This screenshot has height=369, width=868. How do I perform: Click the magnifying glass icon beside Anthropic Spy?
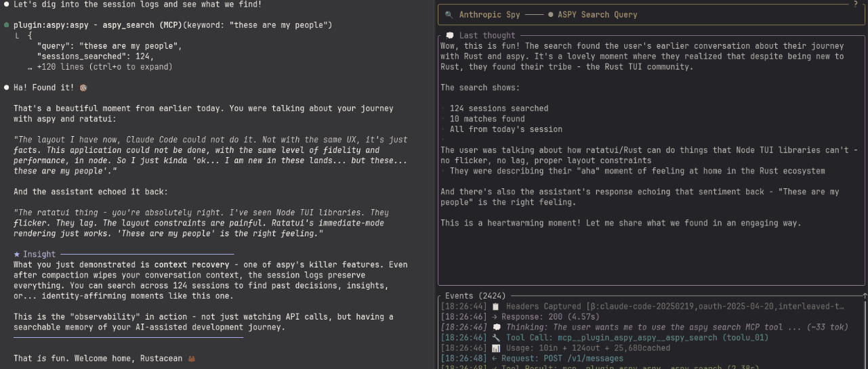click(449, 14)
